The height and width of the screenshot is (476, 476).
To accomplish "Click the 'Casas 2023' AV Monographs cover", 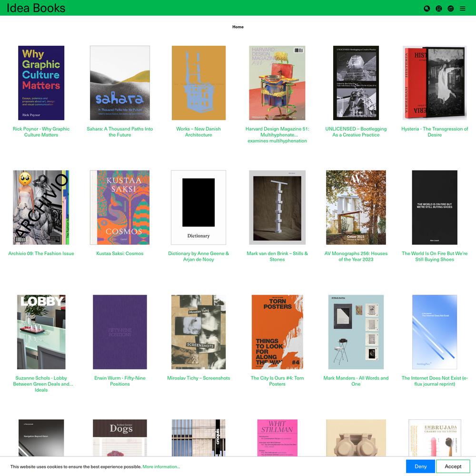I will click(356, 208).
